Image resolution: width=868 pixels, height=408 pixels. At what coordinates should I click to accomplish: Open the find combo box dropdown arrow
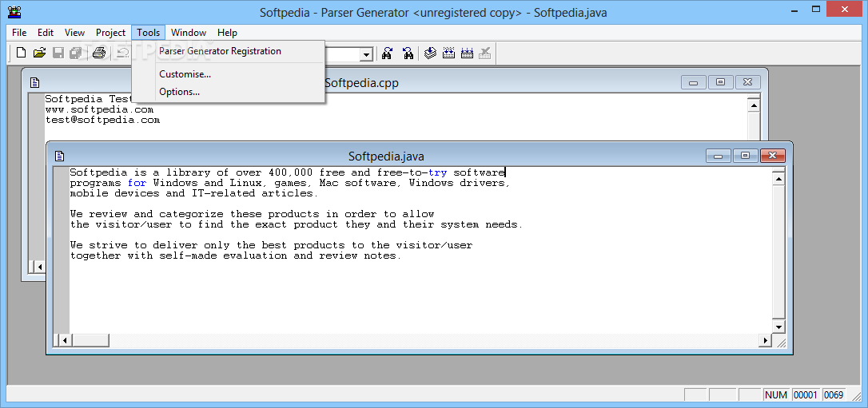[366, 54]
